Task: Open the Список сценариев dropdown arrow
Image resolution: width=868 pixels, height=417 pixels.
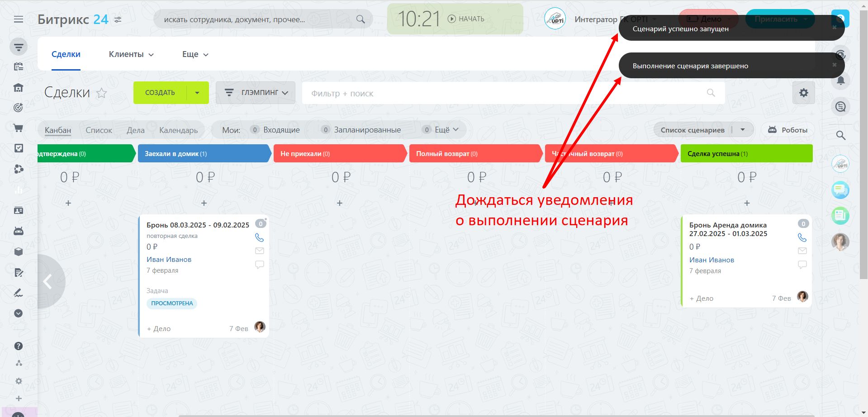Action: tap(743, 130)
